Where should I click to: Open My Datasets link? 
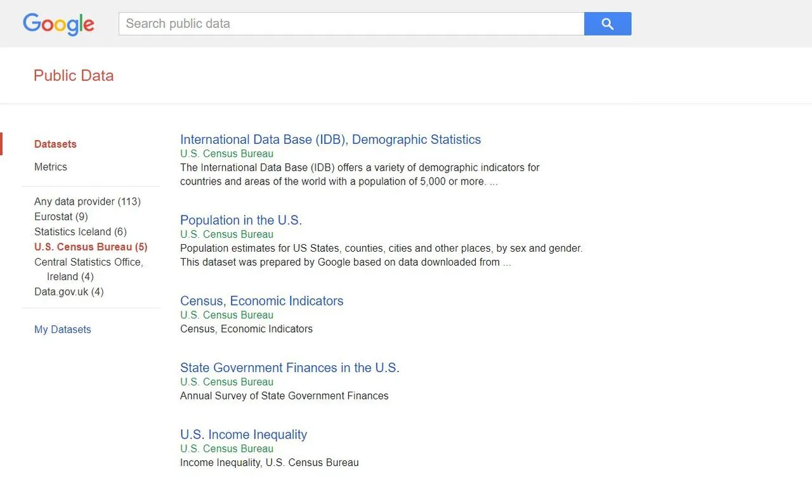click(x=63, y=330)
